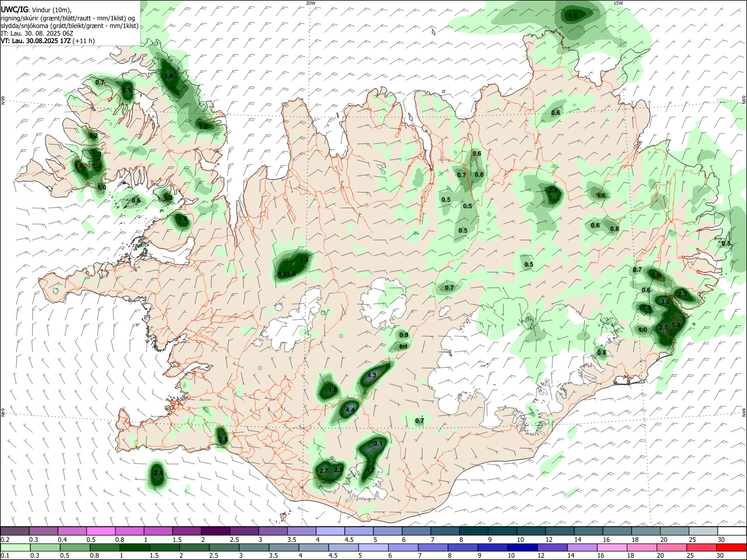Click the '20W' longitude label at top
This screenshot has height=560, width=747.
[310, 3]
